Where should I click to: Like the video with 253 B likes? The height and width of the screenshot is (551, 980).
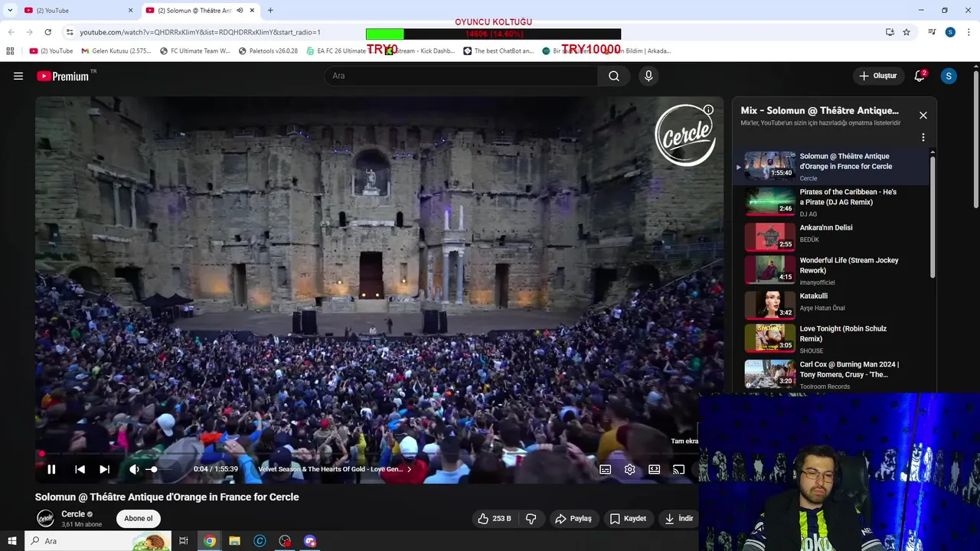click(x=495, y=518)
